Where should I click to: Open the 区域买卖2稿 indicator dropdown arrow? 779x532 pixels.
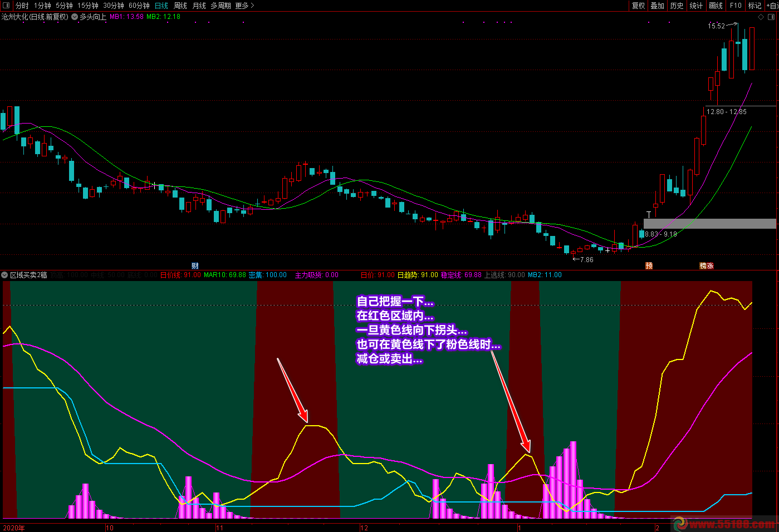pos(4,275)
